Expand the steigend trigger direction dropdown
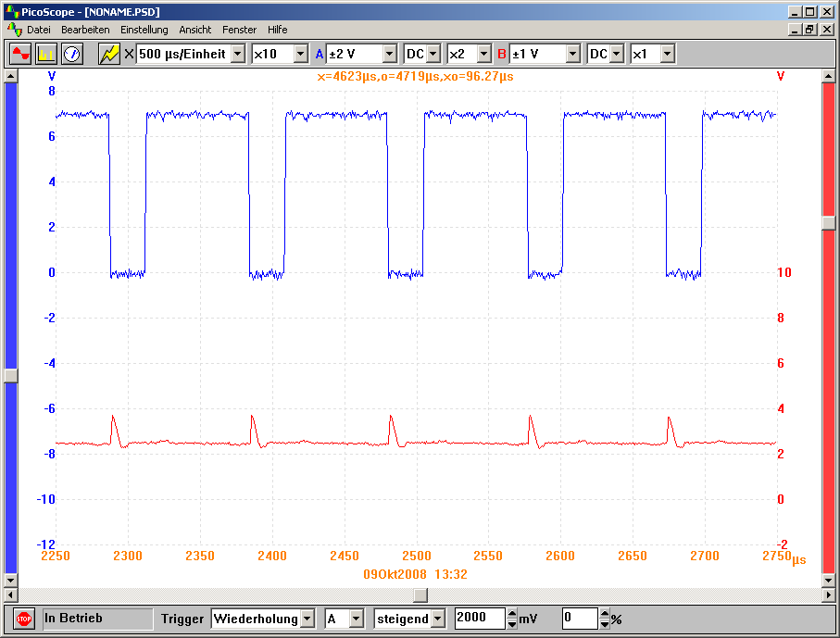This screenshot has height=638, width=840. 438,619
